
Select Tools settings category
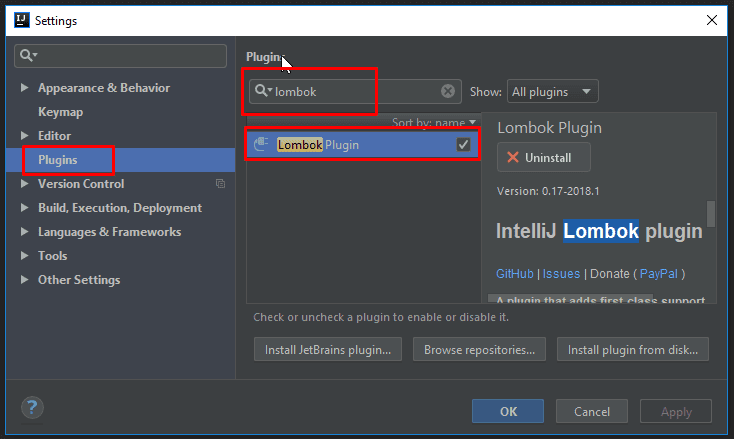52,256
